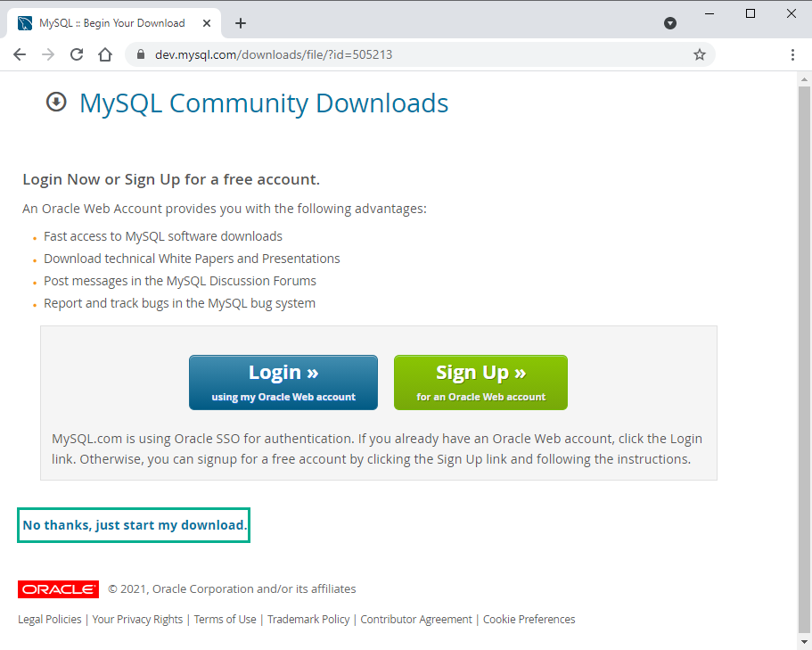View site security via the padlock icon
The image size is (812, 650).
140,53
